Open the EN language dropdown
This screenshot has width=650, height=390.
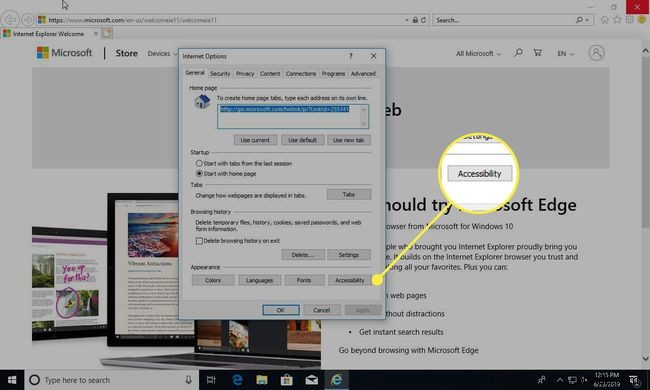[x=565, y=53]
